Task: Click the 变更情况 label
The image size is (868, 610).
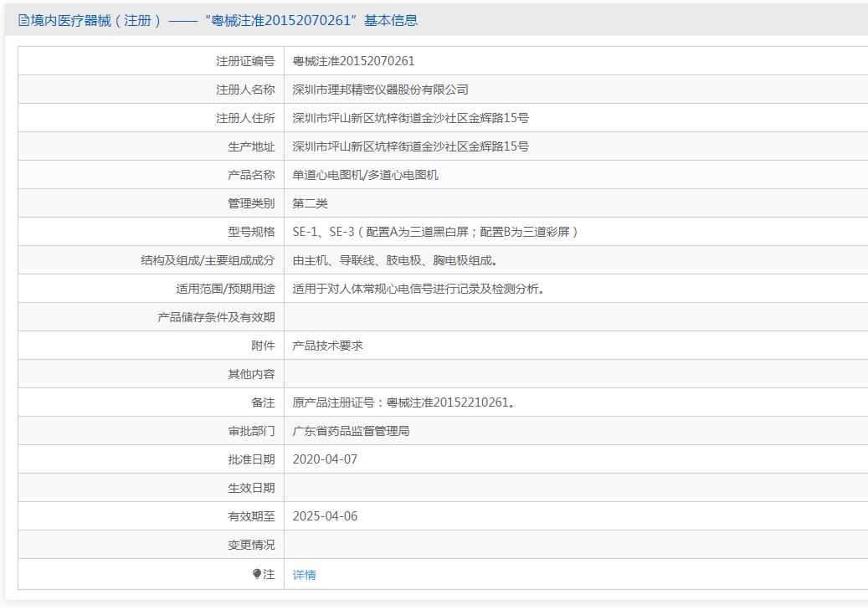Action: (251, 545)
